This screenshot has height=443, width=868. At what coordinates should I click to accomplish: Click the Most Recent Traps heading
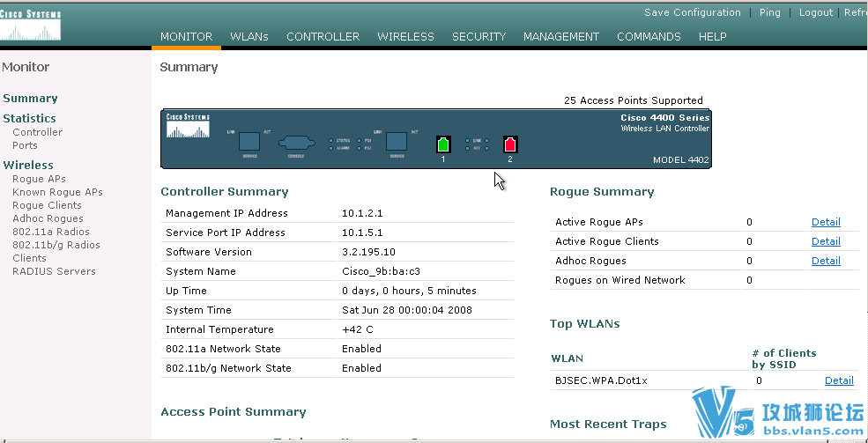[x=608, y=425]
